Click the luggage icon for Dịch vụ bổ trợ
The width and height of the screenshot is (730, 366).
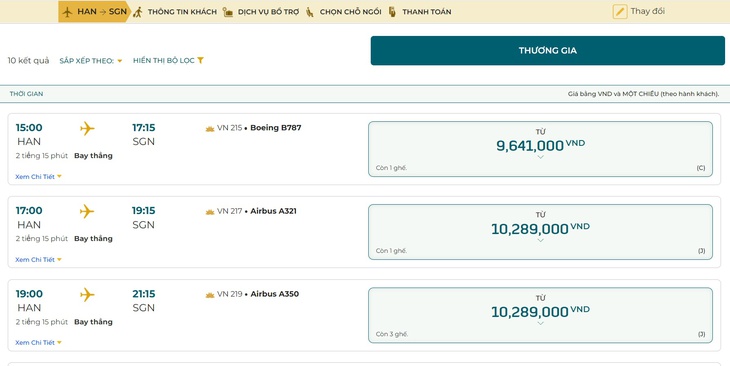[x=228, y=12]
